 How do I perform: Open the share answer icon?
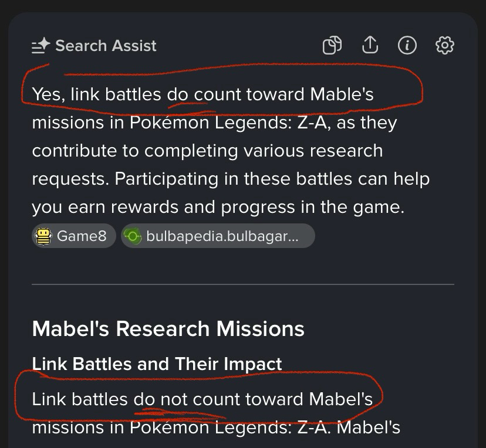click(x=370, y=45)
